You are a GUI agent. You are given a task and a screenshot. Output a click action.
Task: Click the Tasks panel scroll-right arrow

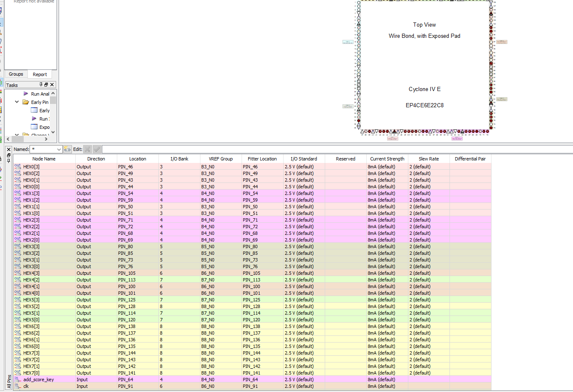coord(46,139)
